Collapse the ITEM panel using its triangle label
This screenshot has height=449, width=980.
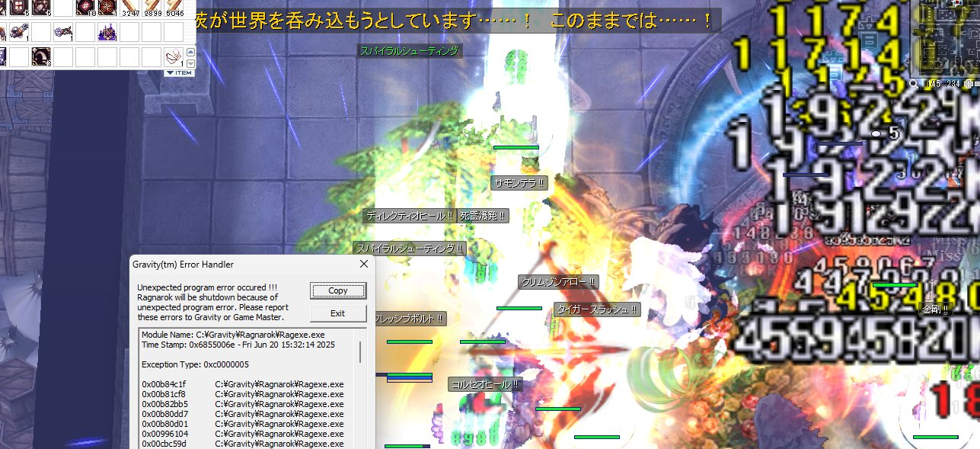(180, 72)
